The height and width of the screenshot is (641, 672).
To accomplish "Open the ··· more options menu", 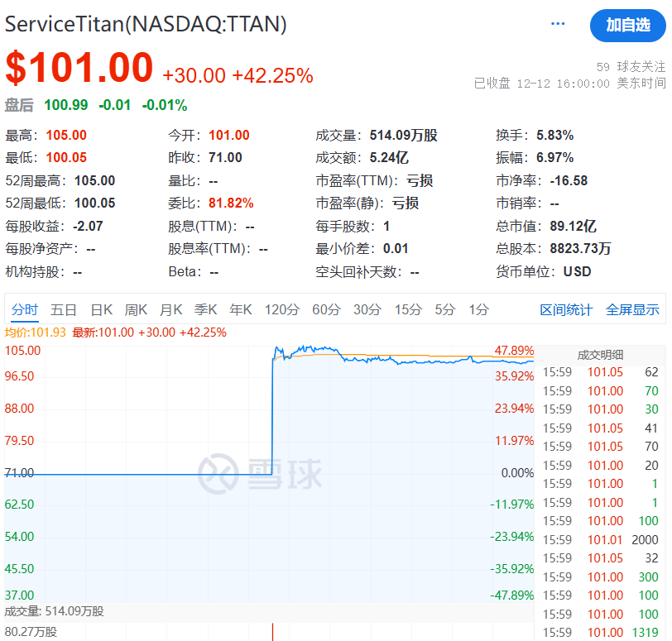I will [558, 25].
